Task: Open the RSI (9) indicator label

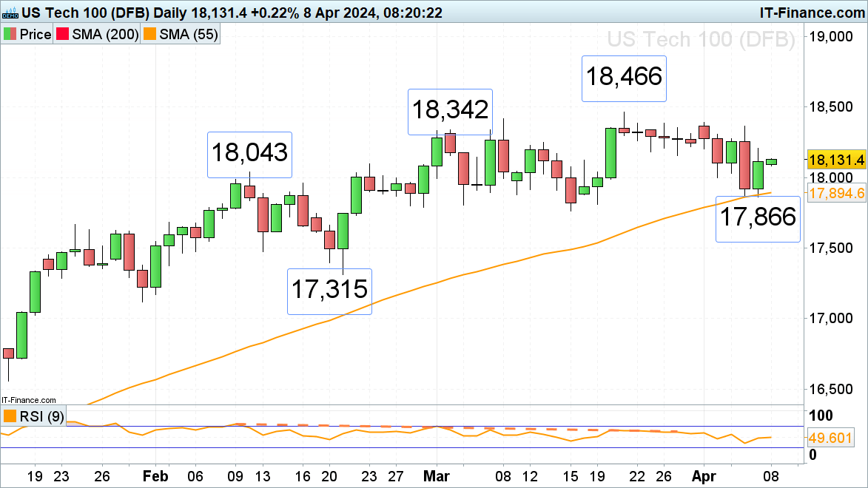Action: [42, 416]
